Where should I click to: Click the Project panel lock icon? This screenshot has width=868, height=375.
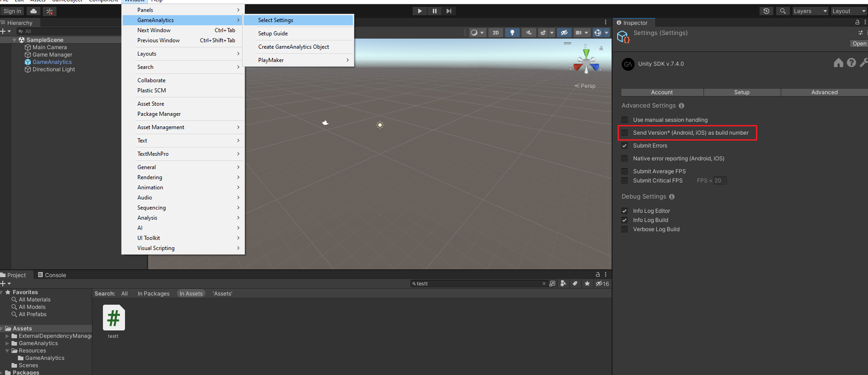click(598, 274)
